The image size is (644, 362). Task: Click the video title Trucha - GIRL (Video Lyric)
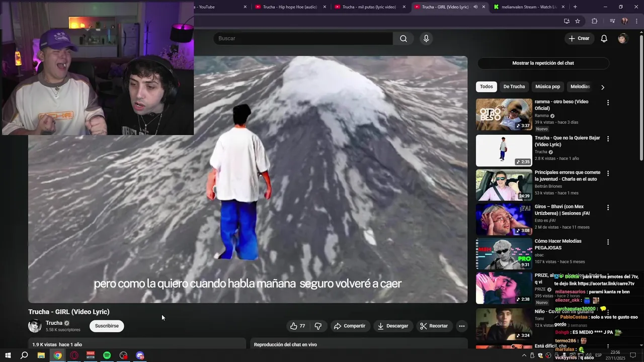coord(69,312)
